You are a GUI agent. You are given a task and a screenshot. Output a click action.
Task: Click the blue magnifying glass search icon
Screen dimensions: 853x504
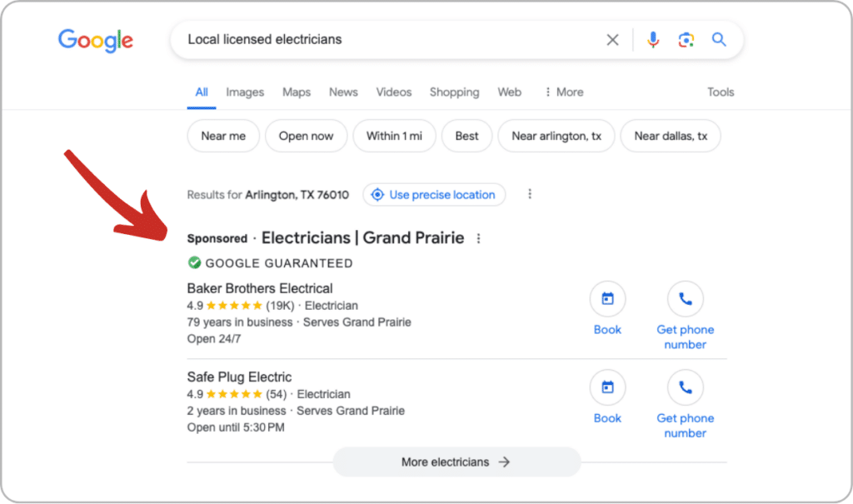(x=719, y=40)
